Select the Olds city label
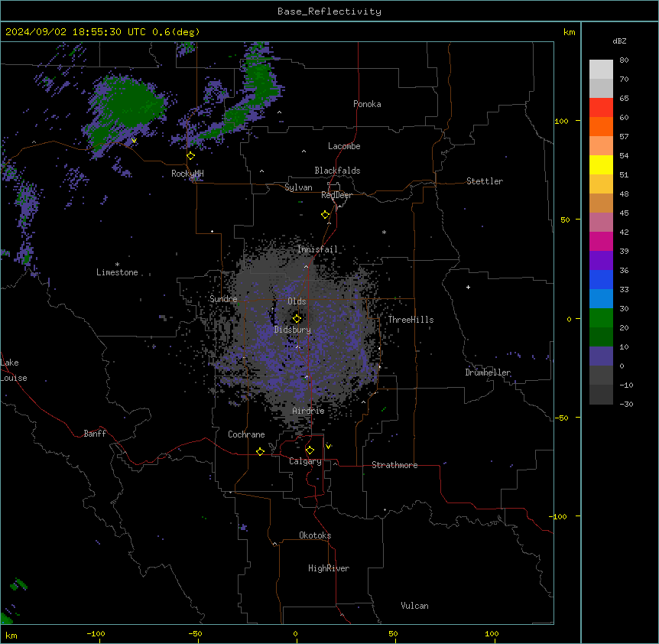 point(297,301)
